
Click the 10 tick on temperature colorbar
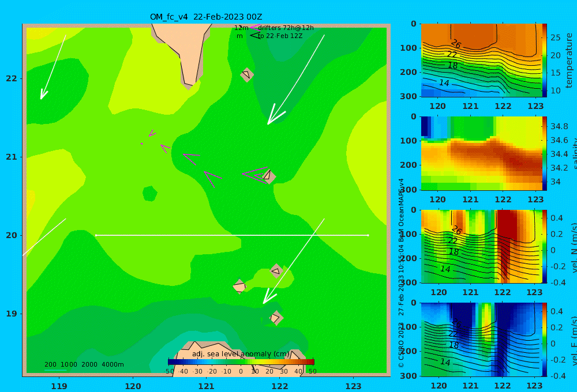coord(555,91)
